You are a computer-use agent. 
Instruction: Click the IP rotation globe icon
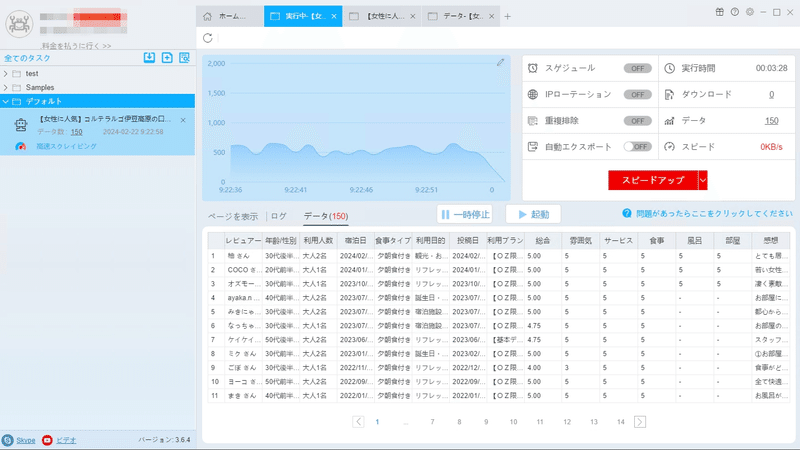pyautogui.click(x=533, y=94)
